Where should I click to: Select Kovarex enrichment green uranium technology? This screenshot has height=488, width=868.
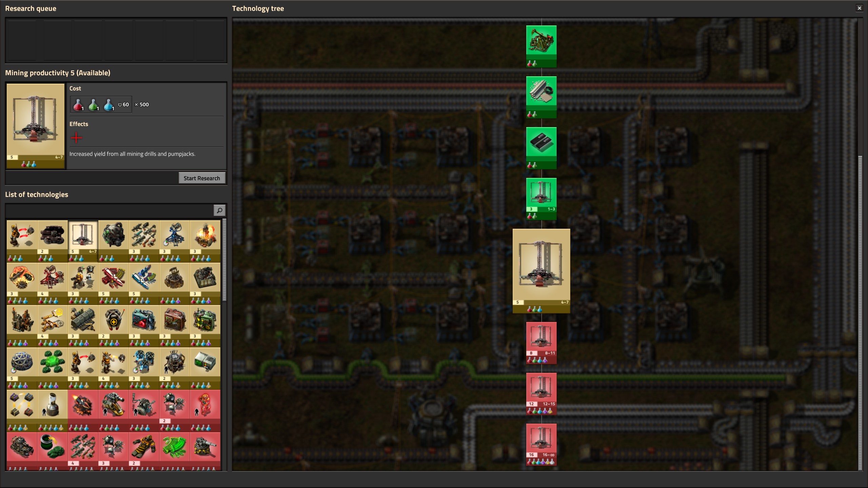53,368
